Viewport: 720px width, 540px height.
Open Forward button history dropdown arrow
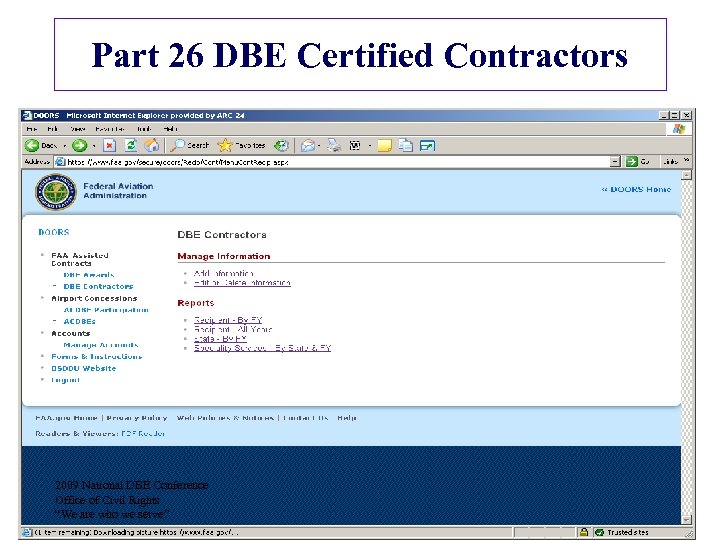(94, 146)
